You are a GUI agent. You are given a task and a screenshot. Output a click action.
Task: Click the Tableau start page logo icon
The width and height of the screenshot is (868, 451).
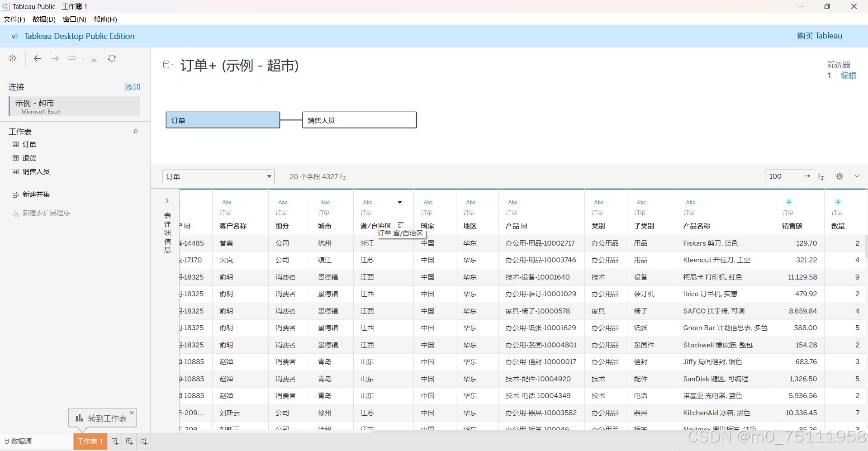coord(13,58)
